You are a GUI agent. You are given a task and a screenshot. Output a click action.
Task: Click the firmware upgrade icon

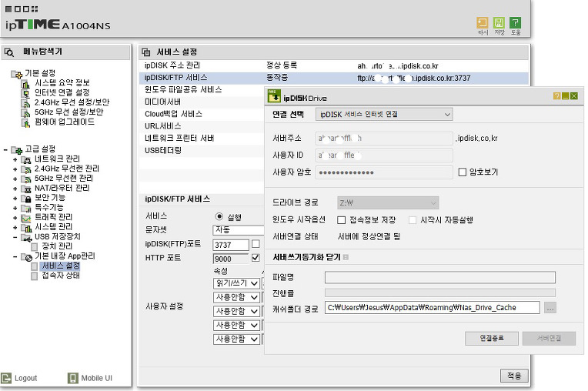point(25,122)
